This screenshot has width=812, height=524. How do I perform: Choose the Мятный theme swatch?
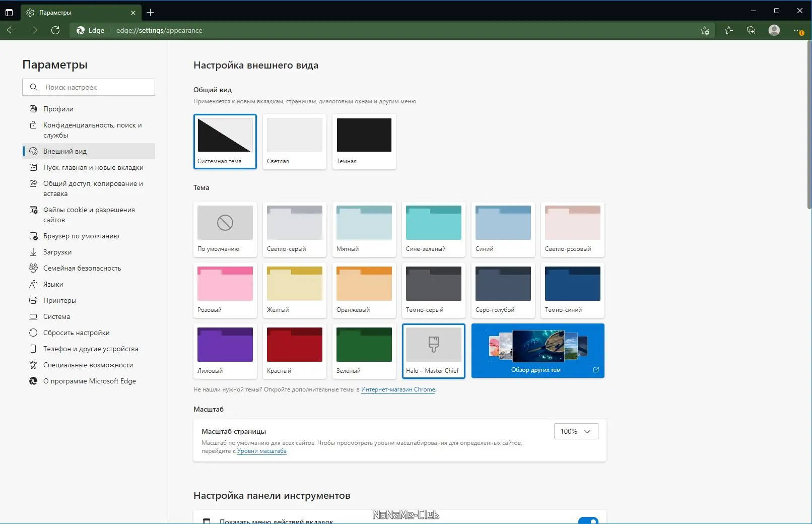[364, 229]
